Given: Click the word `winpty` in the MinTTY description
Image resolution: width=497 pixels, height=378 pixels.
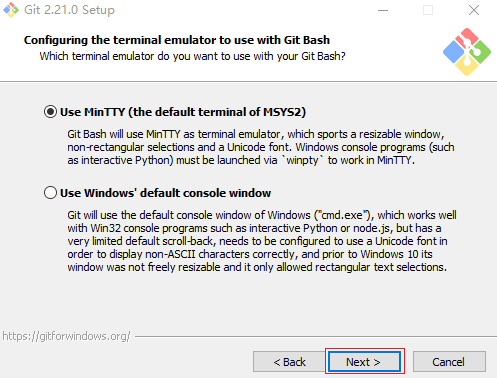Looking at the screenshot, I should 303,160.
